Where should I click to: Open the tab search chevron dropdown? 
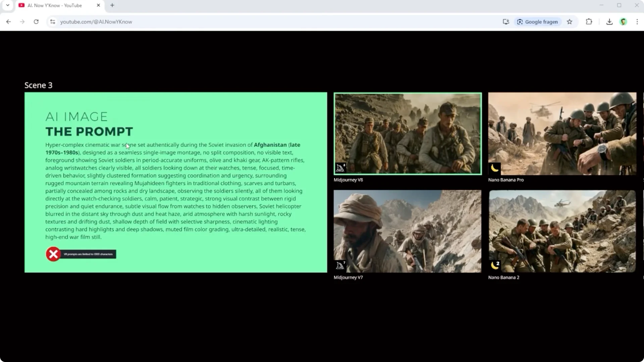7,5
